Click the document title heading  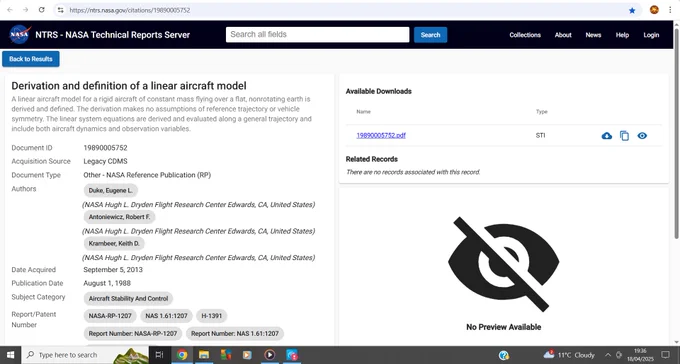[x=129, y=86]
